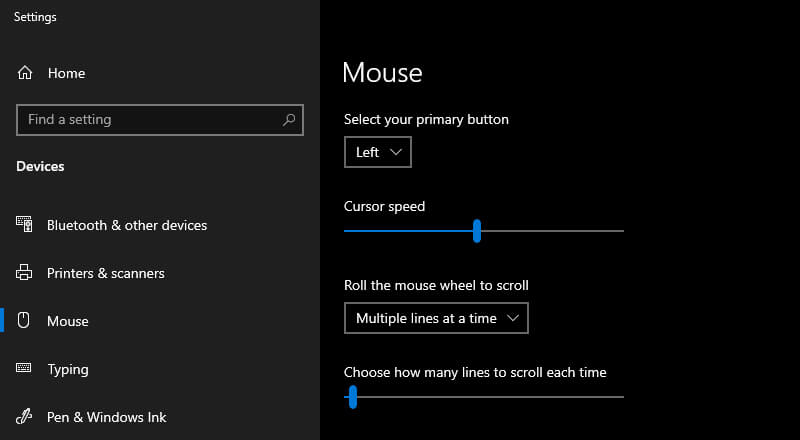Click the pen icon for Windows Ink

(x=25, y=417)
